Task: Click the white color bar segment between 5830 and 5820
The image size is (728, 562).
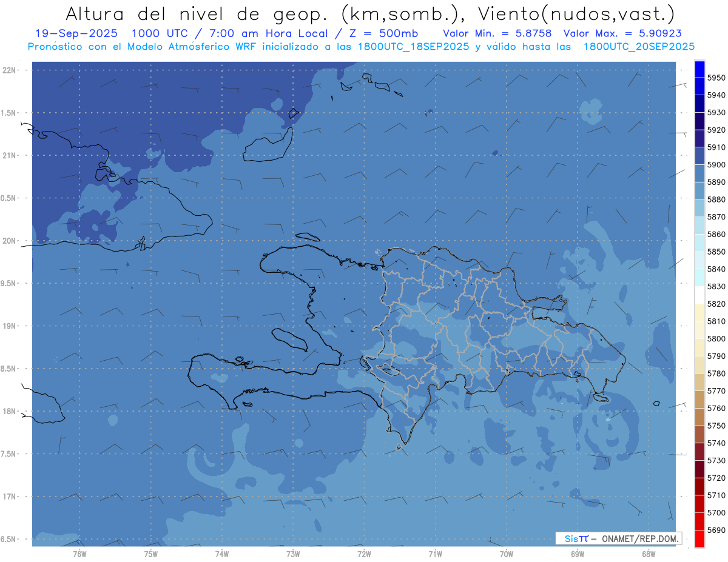Action: (x=699, y=295)
